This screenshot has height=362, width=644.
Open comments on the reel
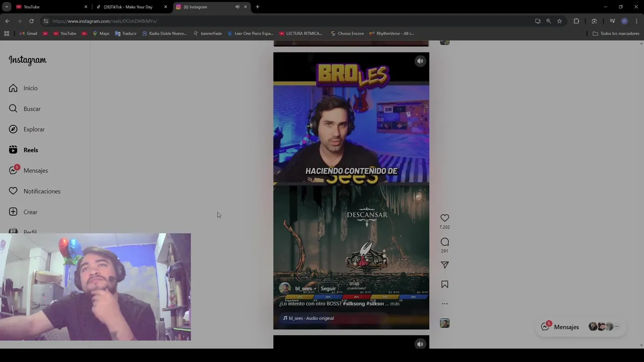click(445, 242)
